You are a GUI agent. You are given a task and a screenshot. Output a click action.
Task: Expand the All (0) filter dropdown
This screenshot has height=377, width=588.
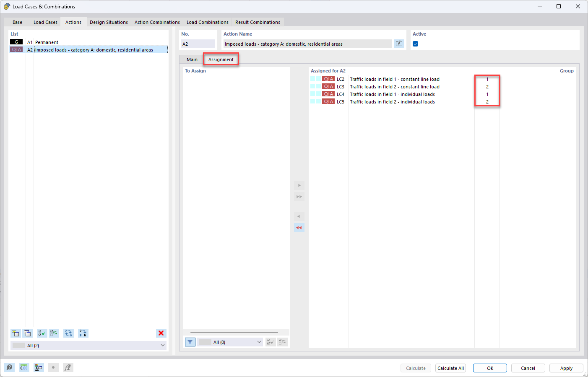coord(230,342)
